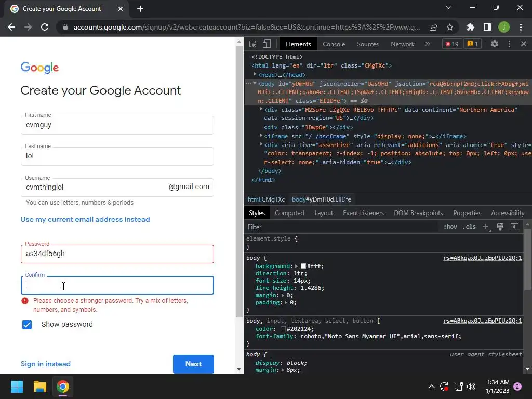Viewport: 532px width, 399px height.
Task: Open the Computed styles tab
Action: (x=289, y=213)
